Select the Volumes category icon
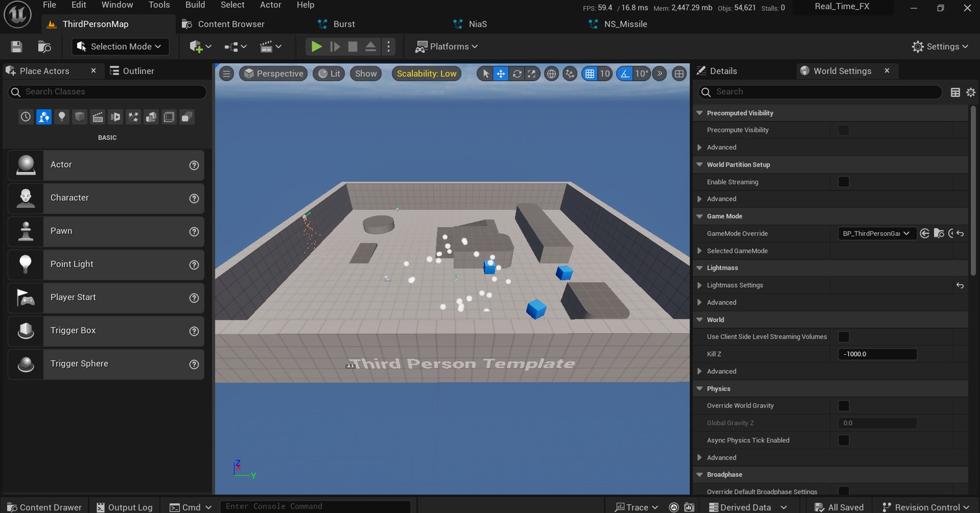The width and height of the screenshot is (980, 513). pos(169,117)
